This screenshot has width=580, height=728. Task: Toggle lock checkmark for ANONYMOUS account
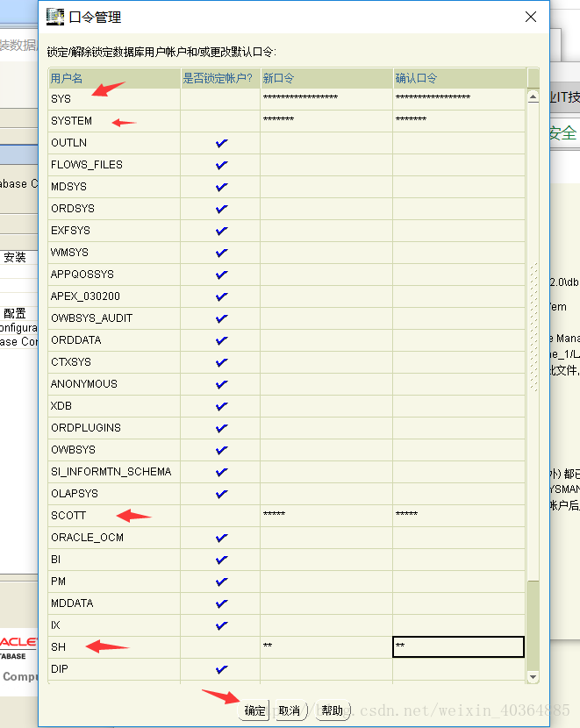tap(221, 384)
